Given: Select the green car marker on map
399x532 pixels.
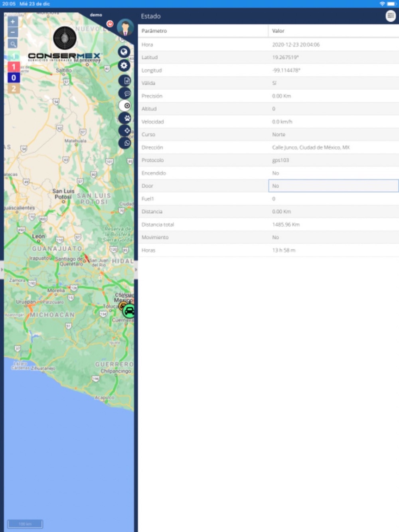Looking at the screenshot, I should click(x=129, y=311).
